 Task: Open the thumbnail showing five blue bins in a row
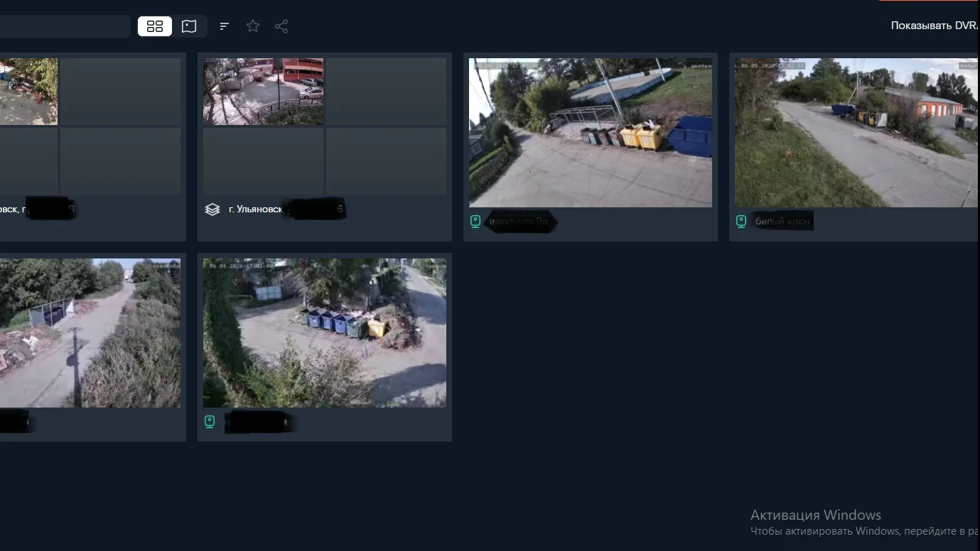[325, 333]
